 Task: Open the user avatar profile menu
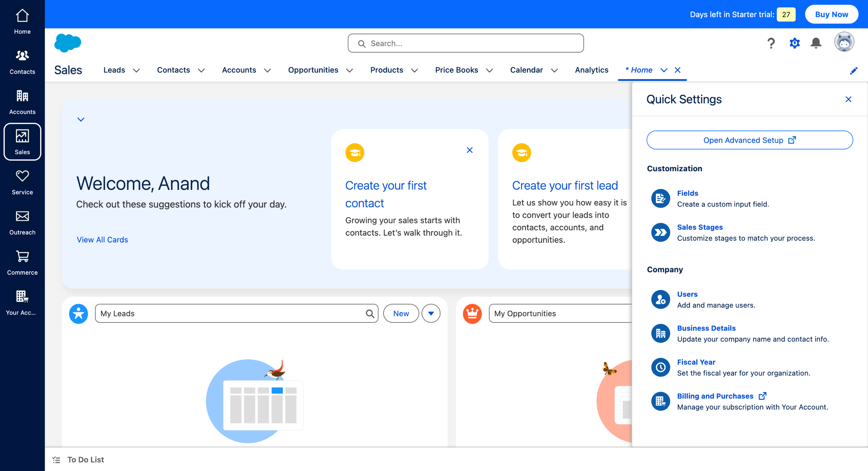tap(844, 42)
